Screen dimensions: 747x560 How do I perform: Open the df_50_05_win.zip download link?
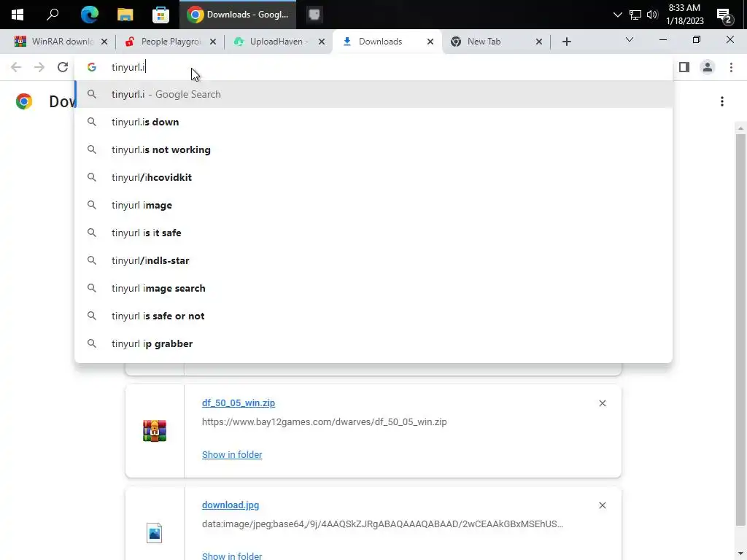239,402
